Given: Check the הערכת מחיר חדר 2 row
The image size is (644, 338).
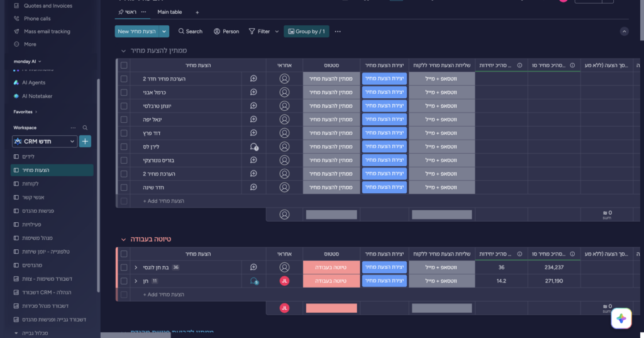Looking at the screenshot, I should tap(124, 79).
